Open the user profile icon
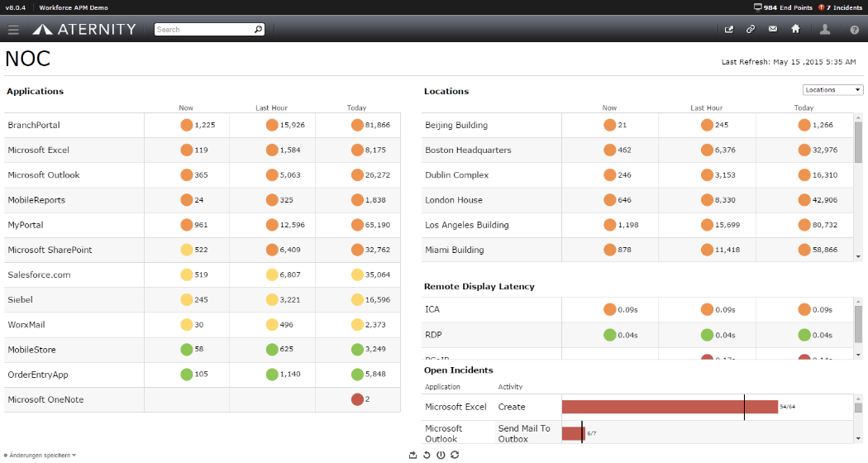 pos(825,30)
